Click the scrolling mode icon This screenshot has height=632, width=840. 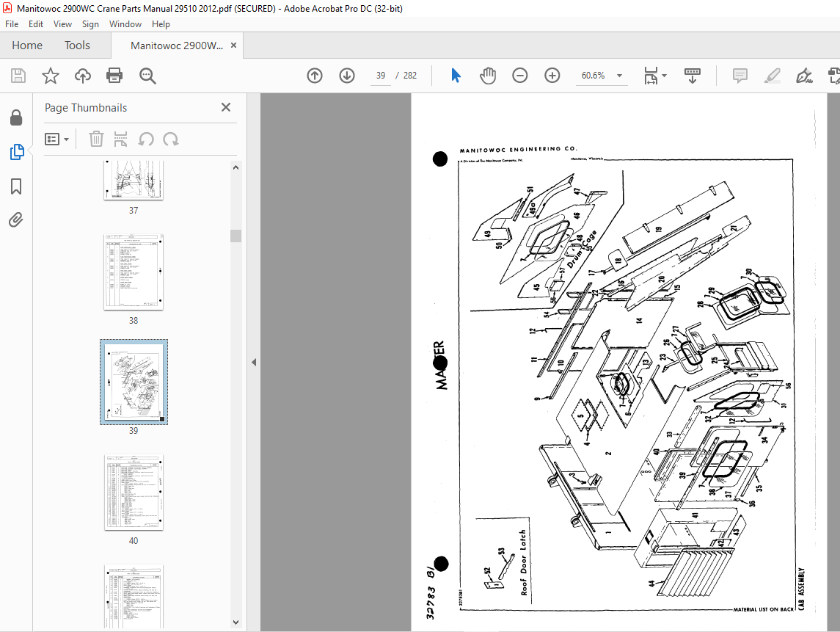[692, 76]
